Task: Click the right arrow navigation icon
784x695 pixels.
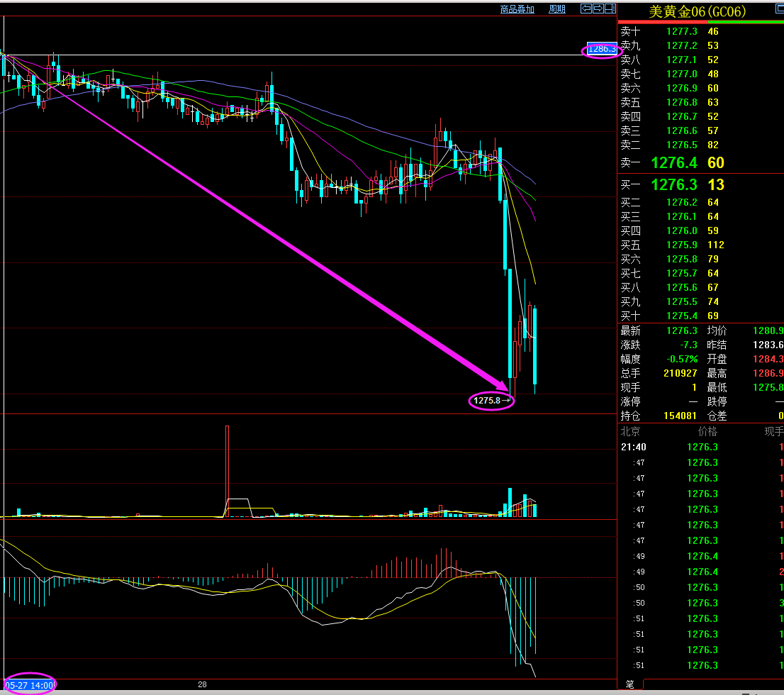Action: coord(598,9)
